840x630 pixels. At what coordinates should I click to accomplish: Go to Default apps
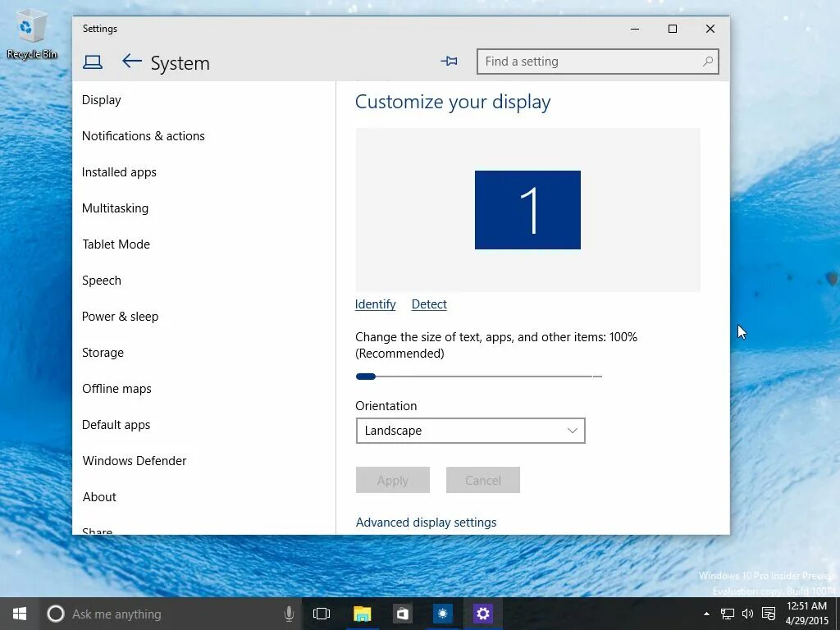[x=116, y=425]
